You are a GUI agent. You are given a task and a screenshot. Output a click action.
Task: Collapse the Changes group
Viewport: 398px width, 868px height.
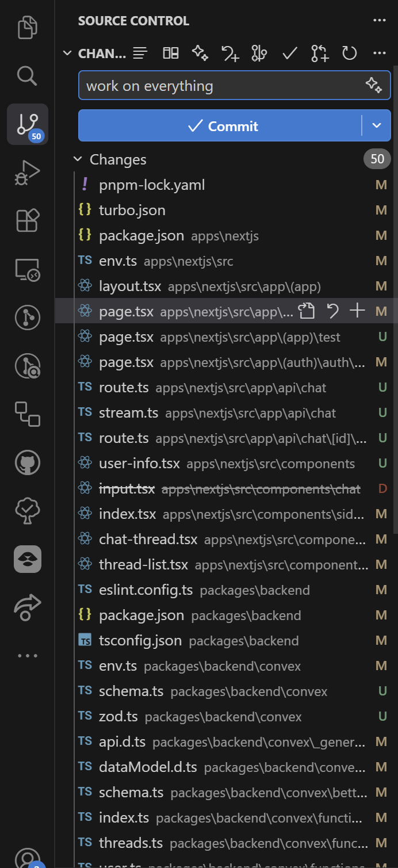click(77, 159)
